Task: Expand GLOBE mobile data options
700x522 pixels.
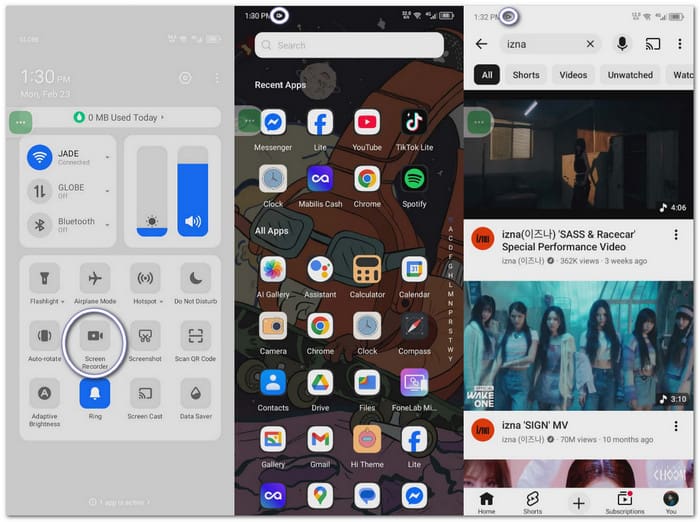Action: 108,191
